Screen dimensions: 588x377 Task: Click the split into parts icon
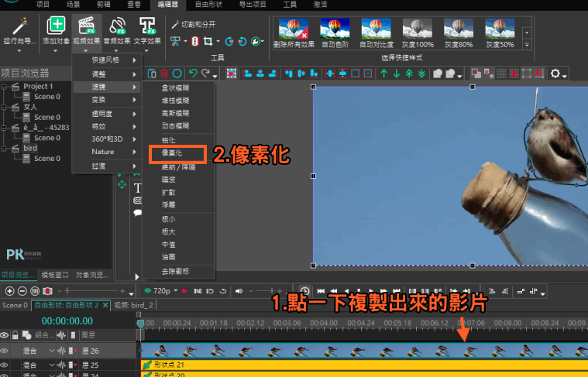(194, 41)
